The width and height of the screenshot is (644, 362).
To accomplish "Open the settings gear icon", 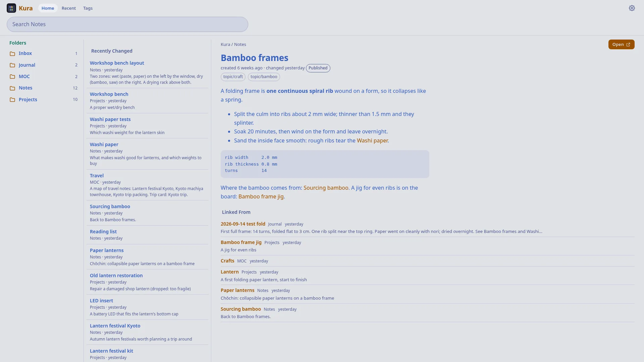I will click(632, 8).
